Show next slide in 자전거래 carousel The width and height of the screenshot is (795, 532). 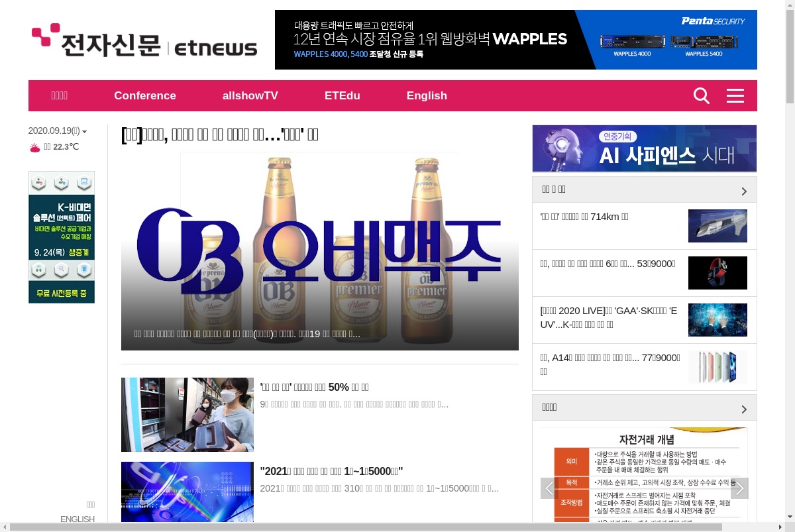tap(739, 489)
